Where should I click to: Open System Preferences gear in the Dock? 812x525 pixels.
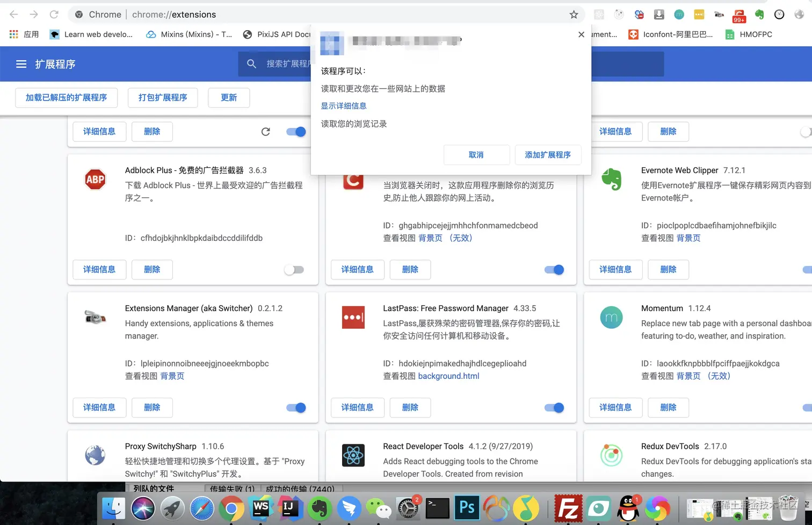[408, 508]
